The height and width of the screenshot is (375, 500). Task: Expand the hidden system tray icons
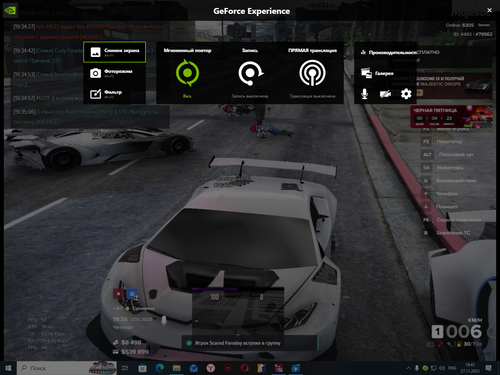click(408, 368)
